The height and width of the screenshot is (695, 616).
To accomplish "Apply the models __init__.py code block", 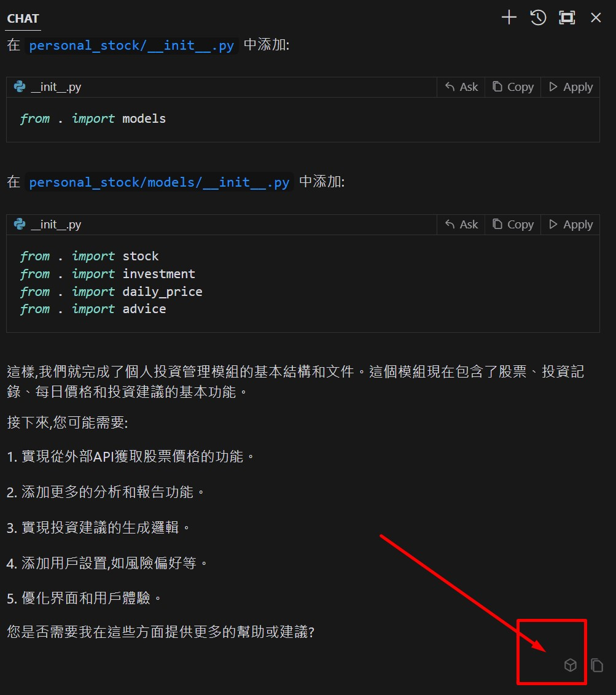I will (571, 224).
